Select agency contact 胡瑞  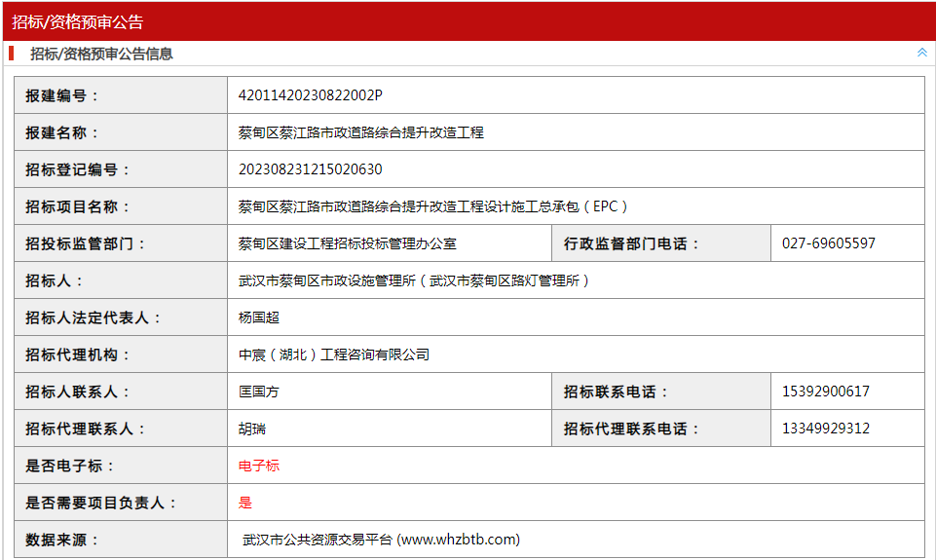[252, 429]
